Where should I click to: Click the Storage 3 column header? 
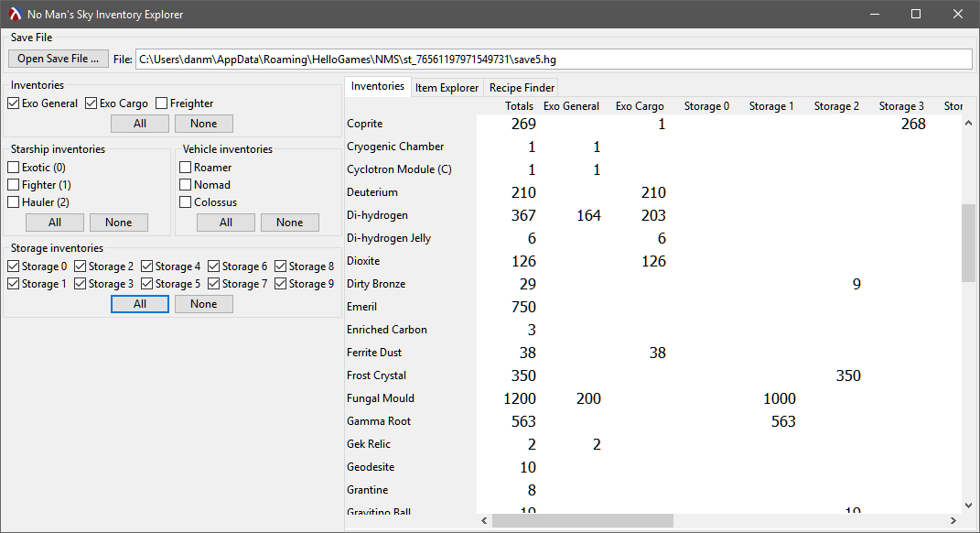901,106
